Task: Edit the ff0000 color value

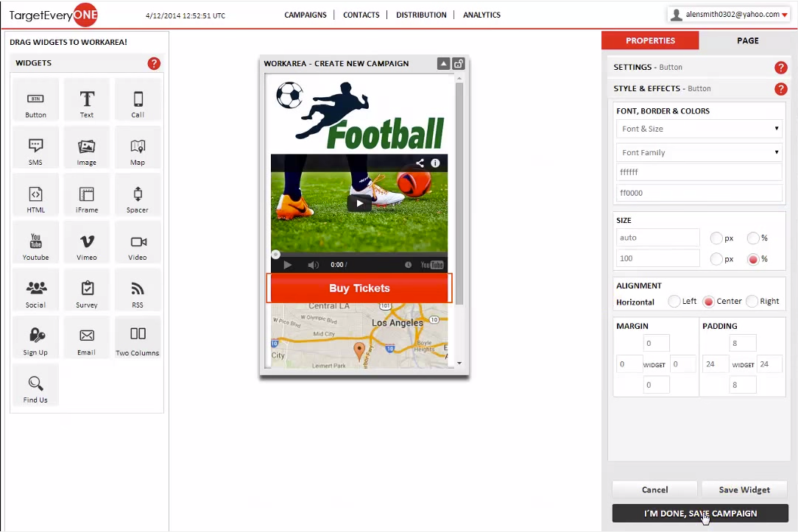Action: click(698, 192)
